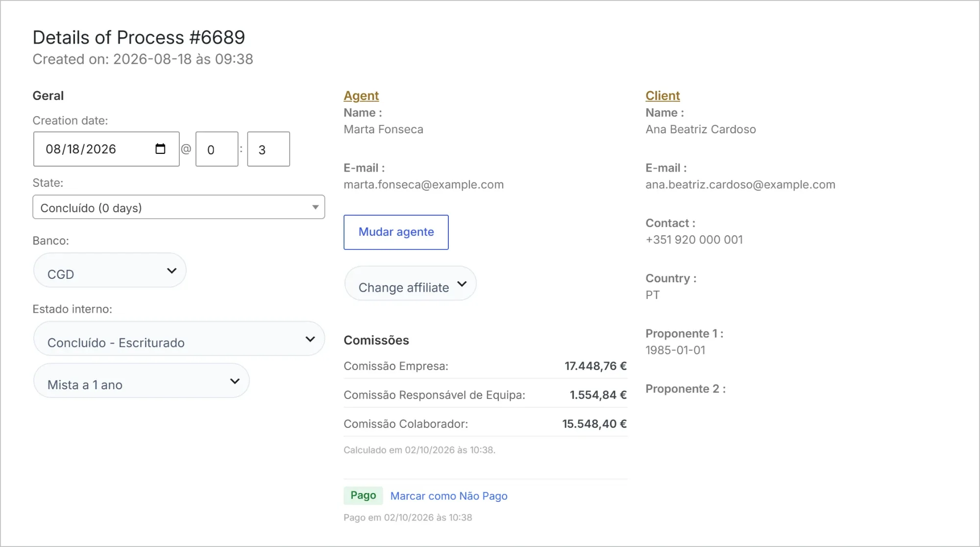Image resolution: width=980 pixels, height=547 pixels.
Task: Open the calendar picker icon in creation date
Action: click(x=160, y=149)
